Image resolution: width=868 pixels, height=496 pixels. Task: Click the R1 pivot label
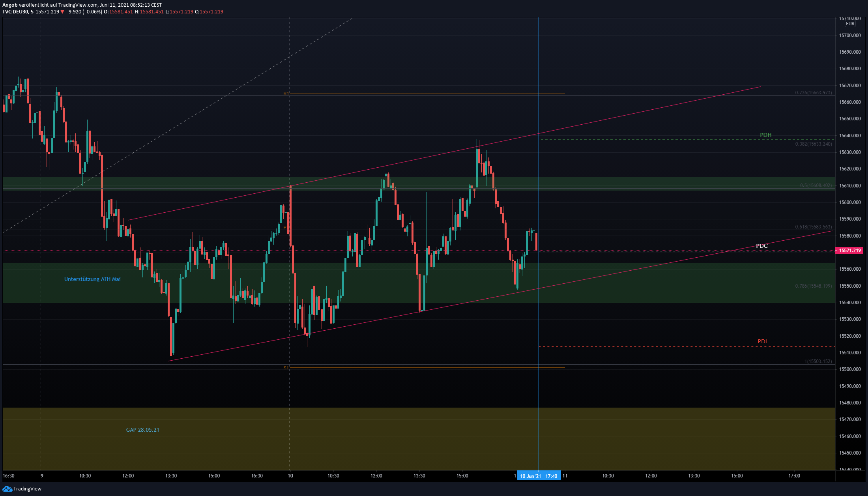[x=286, y=94]
